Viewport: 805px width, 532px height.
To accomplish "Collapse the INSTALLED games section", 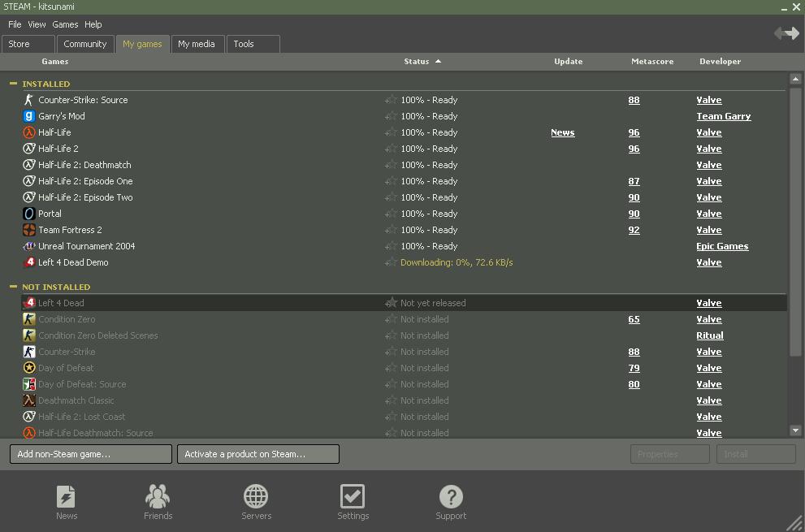I will pyautogui.click(x=13, y=83).
